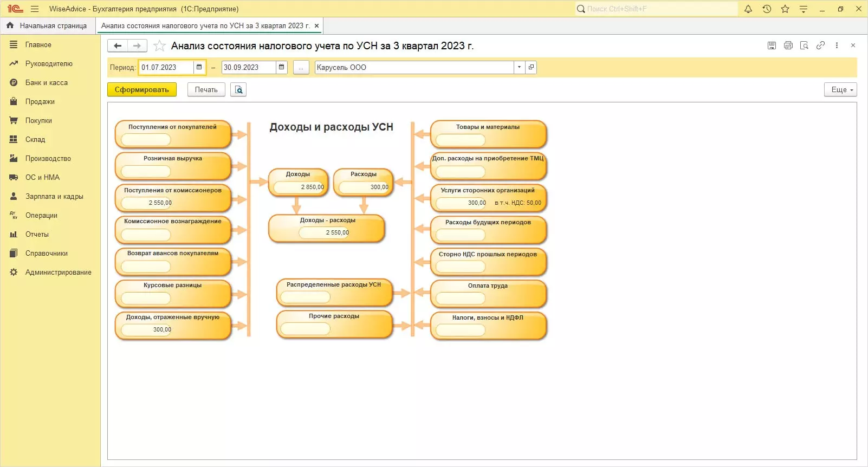Focus the organization field Карусель ООО

coord(414,67)
